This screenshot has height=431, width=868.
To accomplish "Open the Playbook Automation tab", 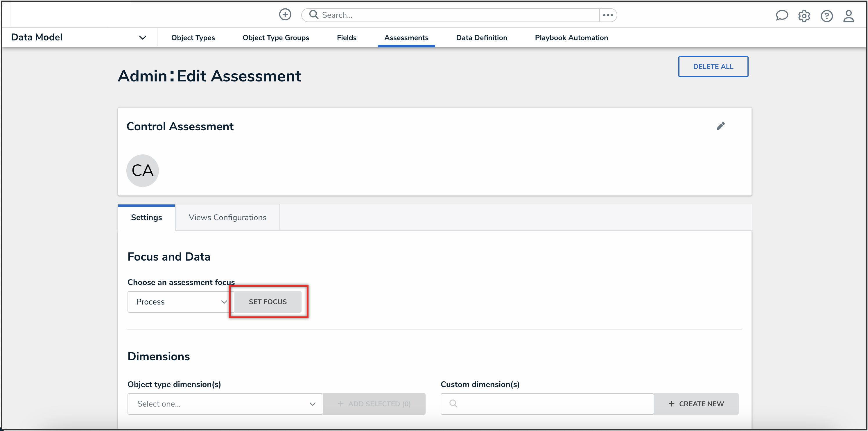I will coord(571,38).
